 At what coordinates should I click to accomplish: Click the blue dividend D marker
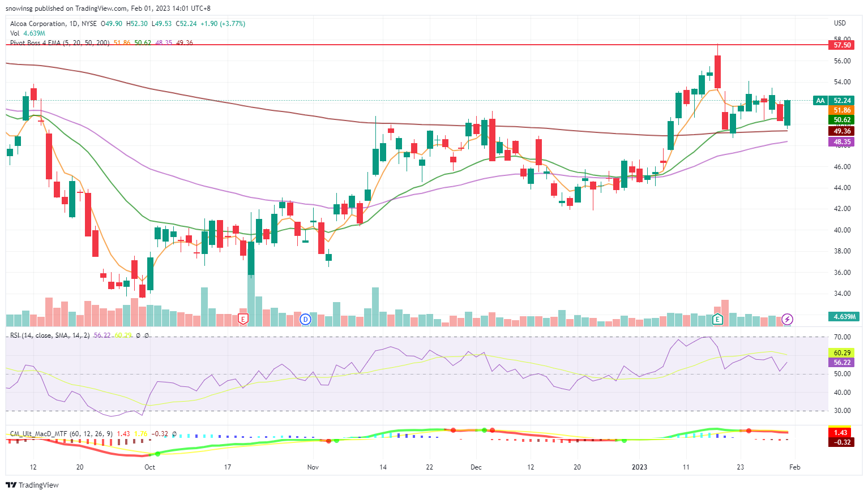(306, 319)
